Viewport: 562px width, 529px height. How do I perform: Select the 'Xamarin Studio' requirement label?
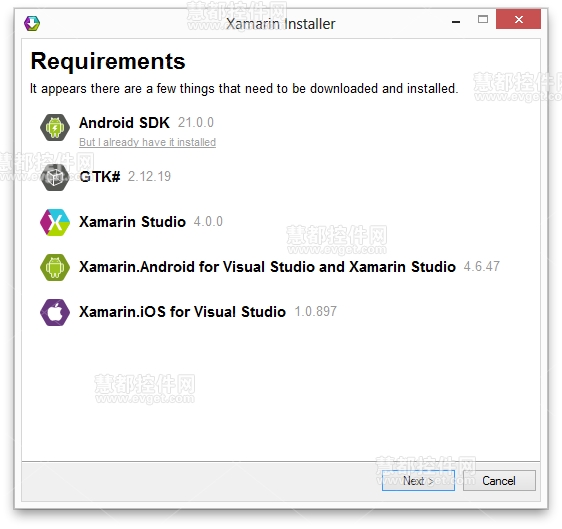pyautogui.click(x=132, y=222)
